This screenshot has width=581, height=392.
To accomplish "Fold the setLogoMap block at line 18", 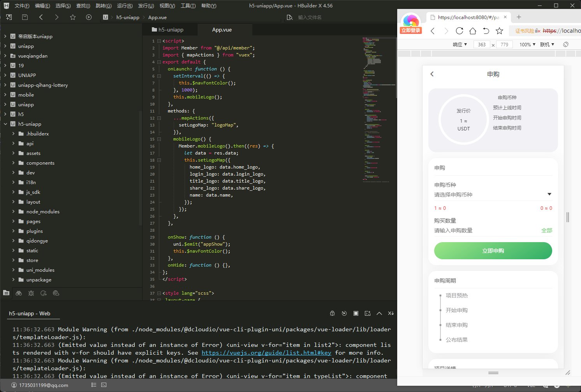I will click(159, 160).
